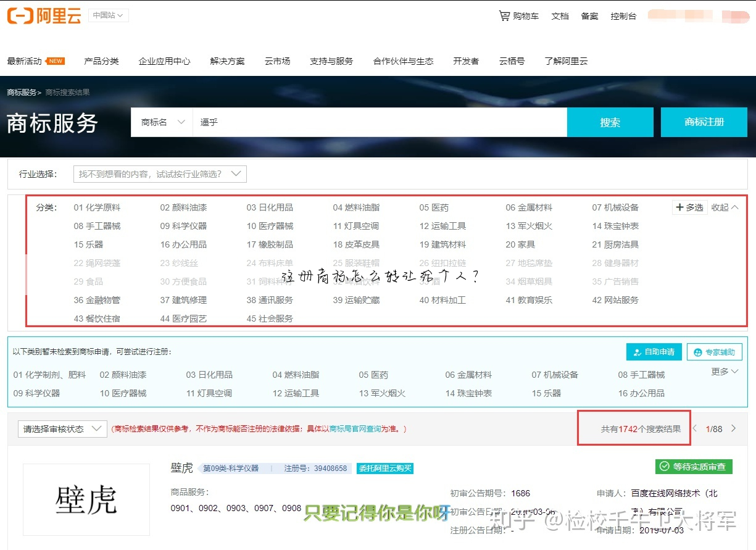Image resolution: width=756 pixels, height=550 pixels.
Task: Go to the previous results page arrow
Action: (696, 428)
